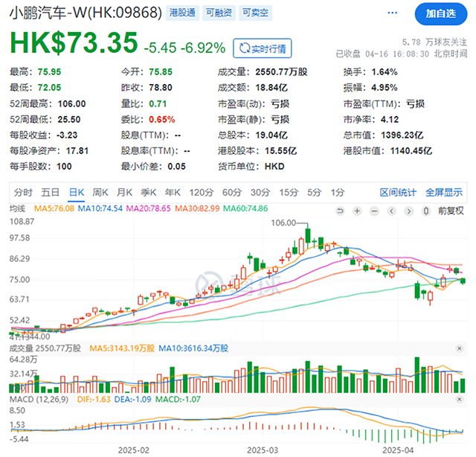476x457 pixels.
Task: Click the 2025-04 date axis label
Action: (398, 450)
